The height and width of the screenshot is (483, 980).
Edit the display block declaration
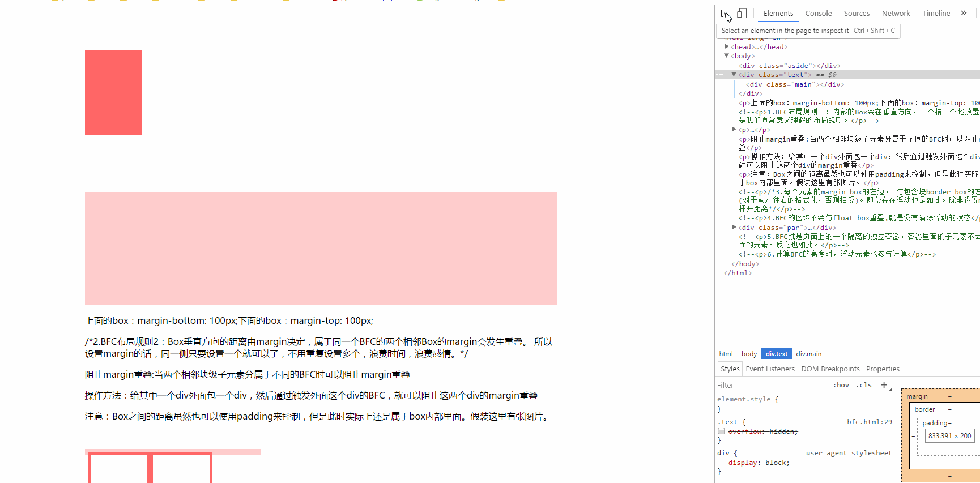click(759, 463)
